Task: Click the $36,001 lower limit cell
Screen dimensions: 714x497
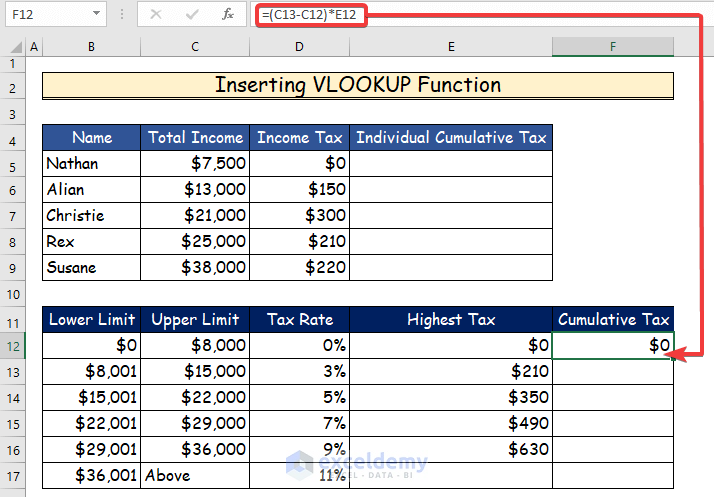Action: pos(92,476)
